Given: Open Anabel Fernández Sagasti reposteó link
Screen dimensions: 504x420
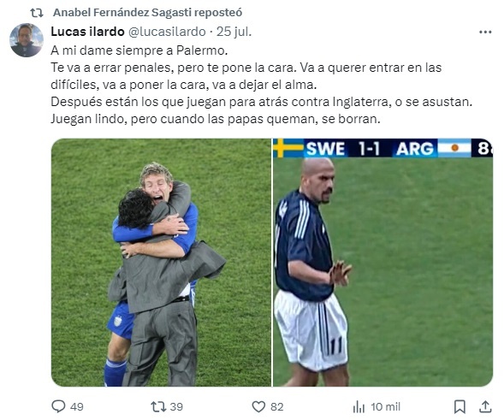Looking at the screenshot, I should point(147,13).
